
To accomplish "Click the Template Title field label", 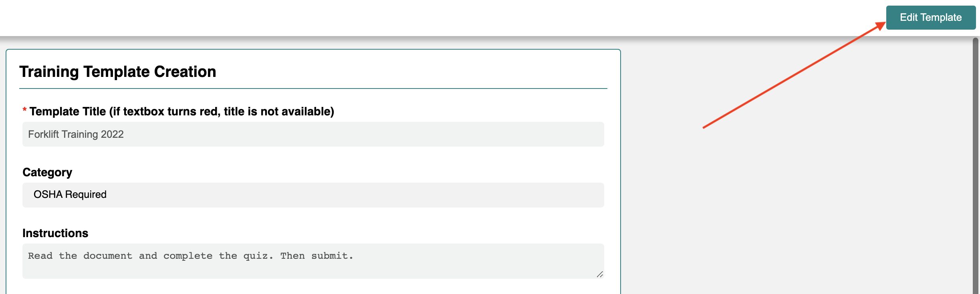I will tap(181, 111).
